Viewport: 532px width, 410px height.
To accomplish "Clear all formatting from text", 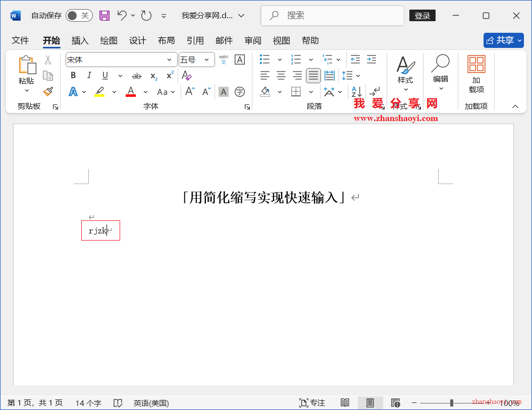I will (x=187, y=75).
